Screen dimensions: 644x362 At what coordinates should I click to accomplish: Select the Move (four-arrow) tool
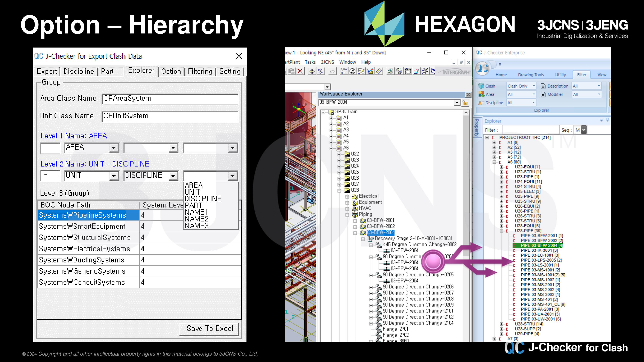click(x=312, y=71)
